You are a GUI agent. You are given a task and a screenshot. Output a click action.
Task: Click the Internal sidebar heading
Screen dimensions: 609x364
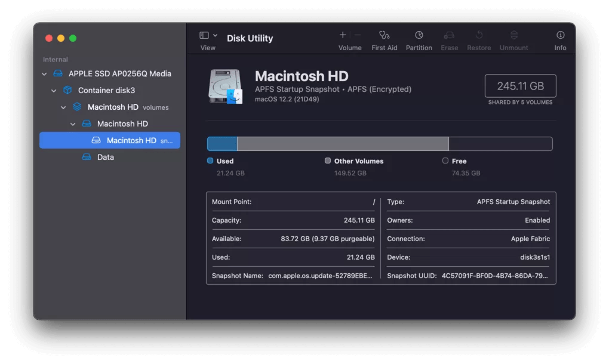click(55, 59)
